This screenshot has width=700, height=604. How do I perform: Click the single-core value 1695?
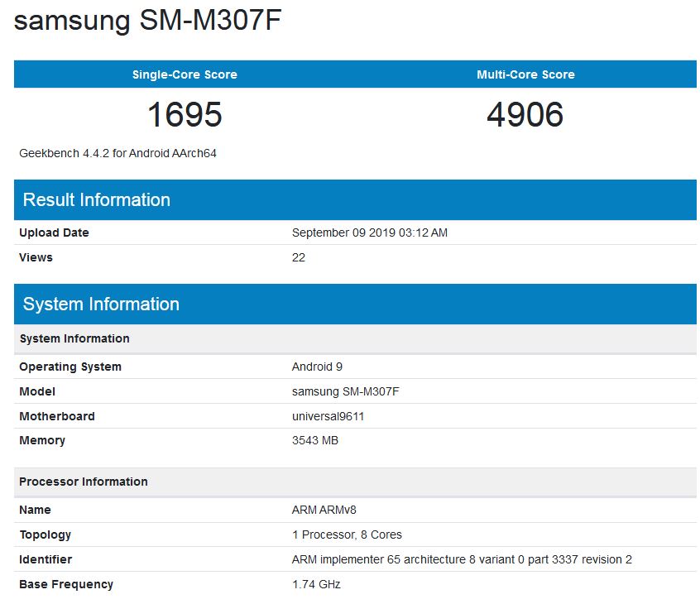[185, 114]
